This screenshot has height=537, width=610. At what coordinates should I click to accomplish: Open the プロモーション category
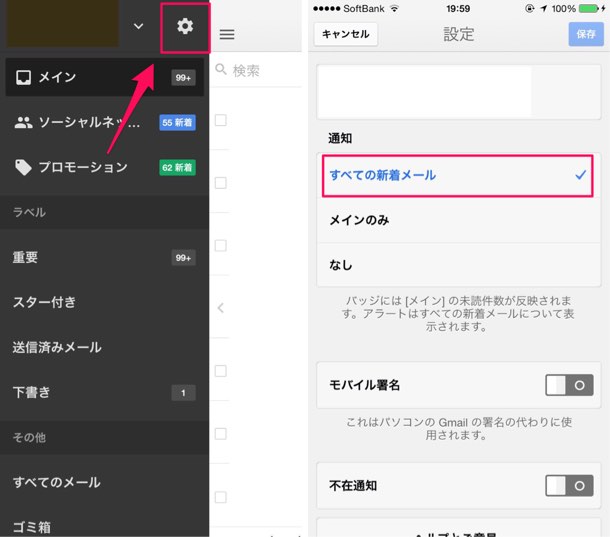(x=105, y=167)
